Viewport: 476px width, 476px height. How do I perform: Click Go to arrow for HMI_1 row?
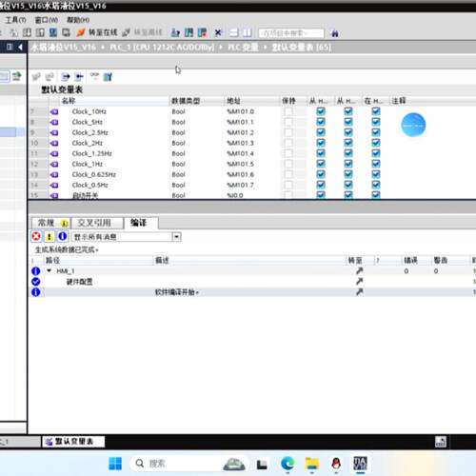tap(359, 270)
